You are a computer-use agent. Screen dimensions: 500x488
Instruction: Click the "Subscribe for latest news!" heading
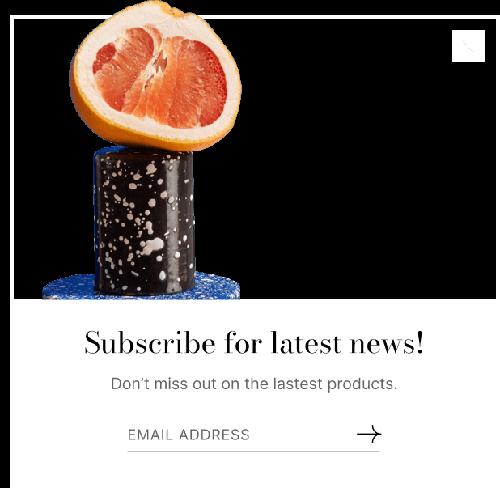point(254,343)
